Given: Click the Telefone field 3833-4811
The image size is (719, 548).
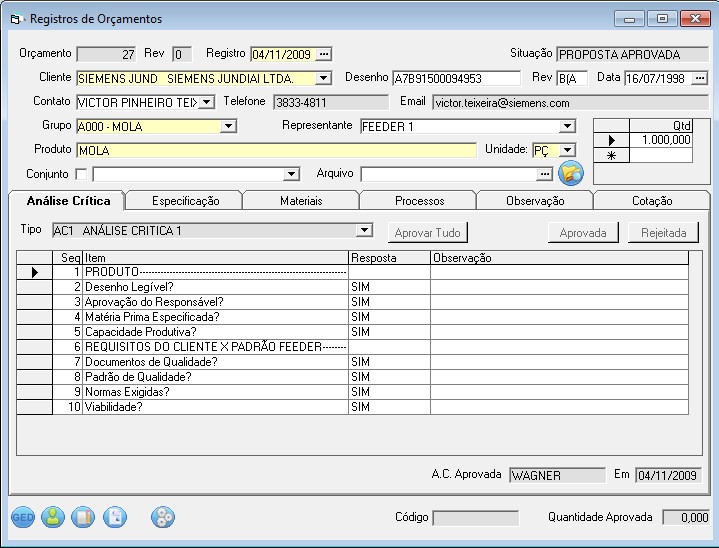Looking at the screenshot, I should [x=331, y=102].
